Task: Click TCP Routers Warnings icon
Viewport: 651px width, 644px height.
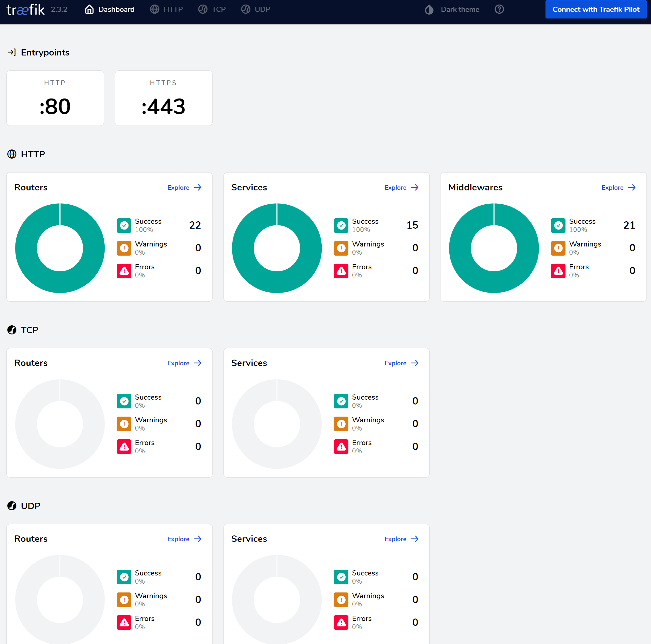Action: pos(124,424)
